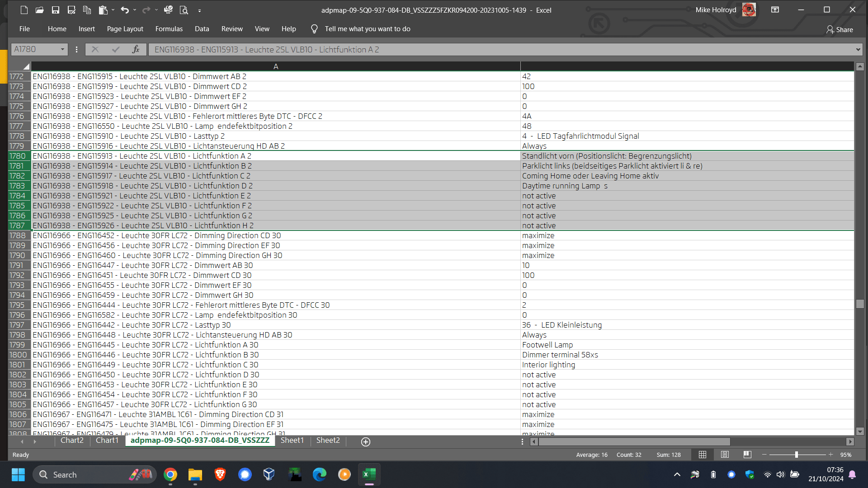
Task: Expand the formula bar with chevron
Action: click(858, 49)
